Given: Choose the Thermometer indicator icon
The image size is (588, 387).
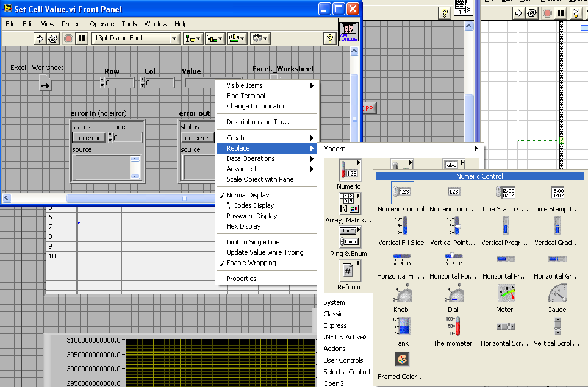Looking at the screenshot, I should pyautogui.click(x=453, y=327).
